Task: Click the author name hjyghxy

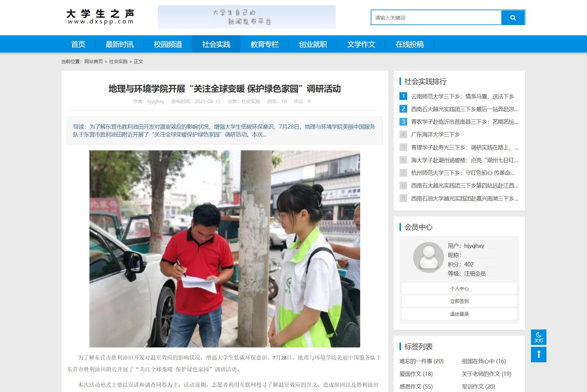Action: pos(156,101)
